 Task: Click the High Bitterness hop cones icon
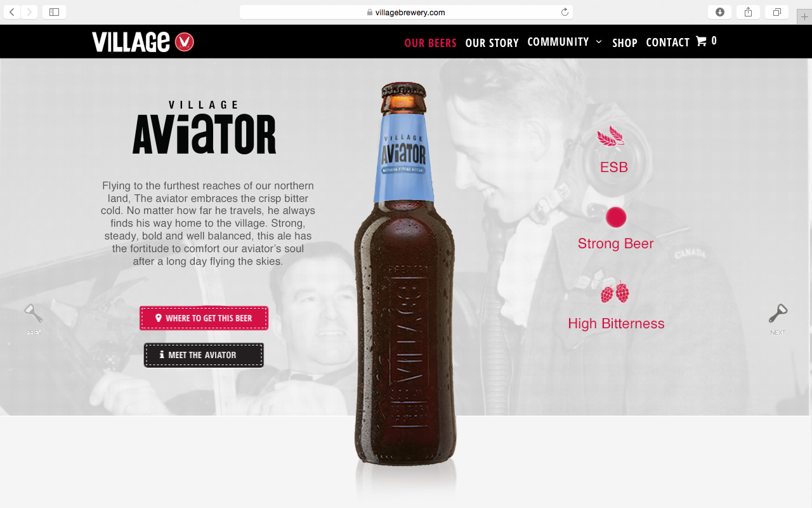pyautogui.click(x=615, y=293)
